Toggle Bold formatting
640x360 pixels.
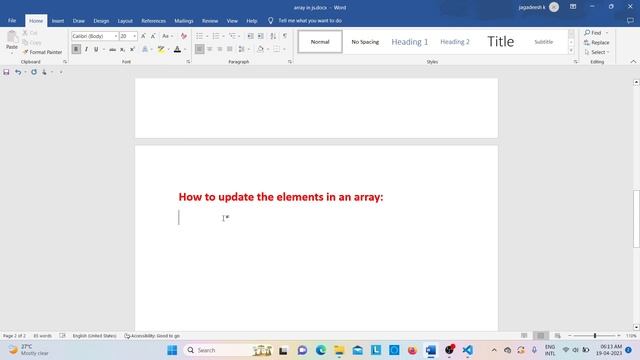click(76, 49)
